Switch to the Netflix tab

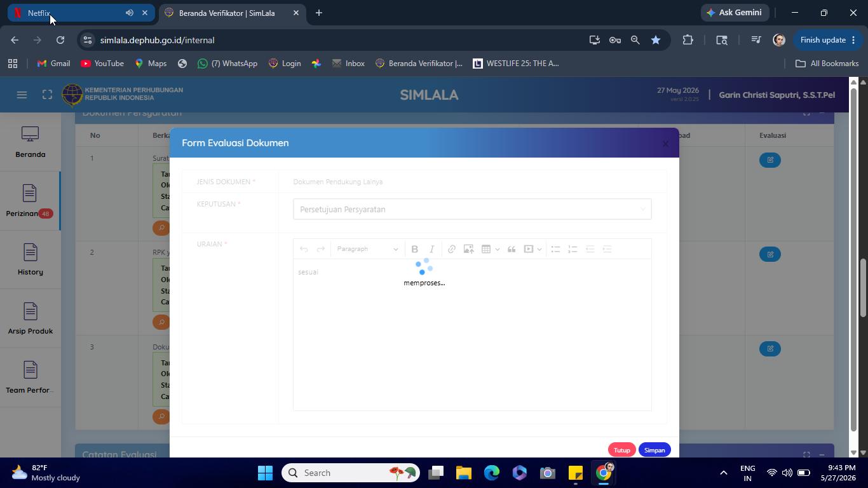[x=70, y=13]
